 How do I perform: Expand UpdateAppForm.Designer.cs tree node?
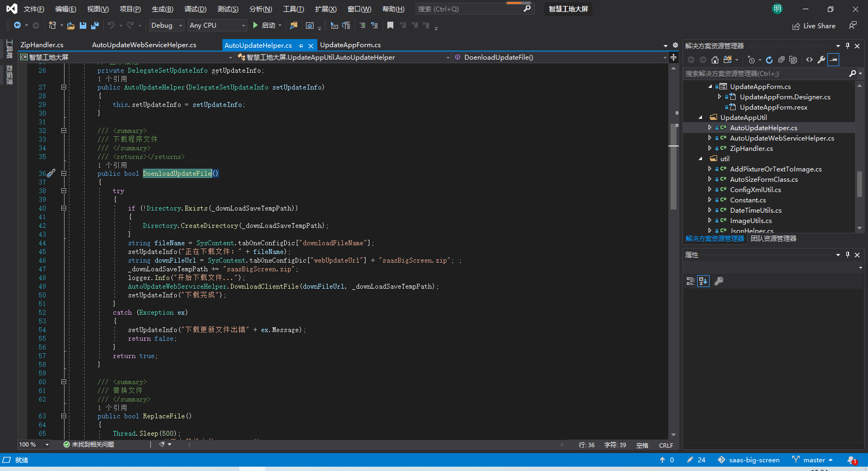tap(719, 97)
